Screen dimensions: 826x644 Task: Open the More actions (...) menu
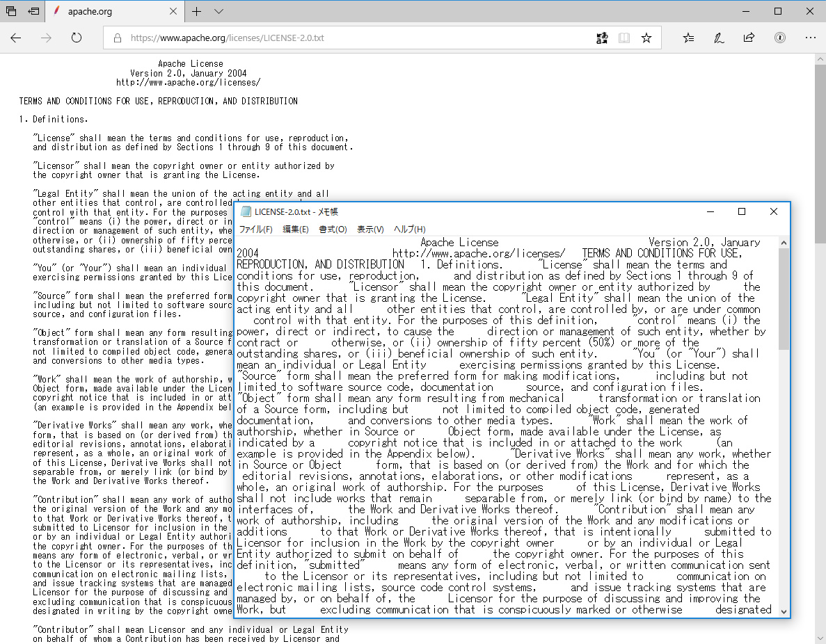click(811, 38)
